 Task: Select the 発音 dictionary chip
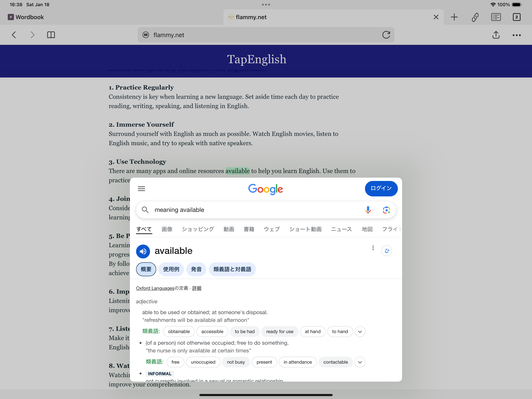pyautogui.click(x=196, y=269)
